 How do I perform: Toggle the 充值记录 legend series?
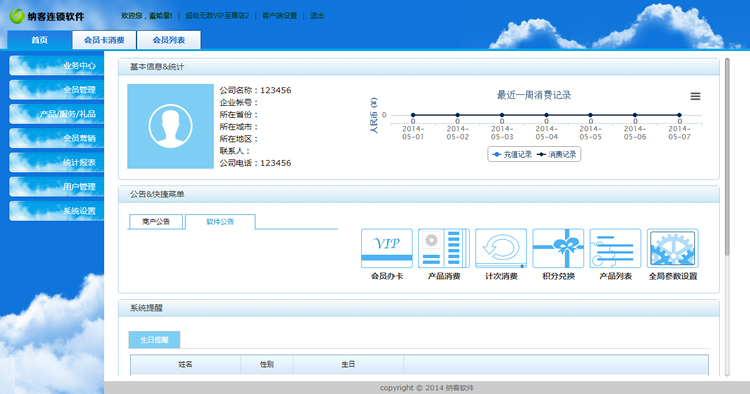(512, 154)
